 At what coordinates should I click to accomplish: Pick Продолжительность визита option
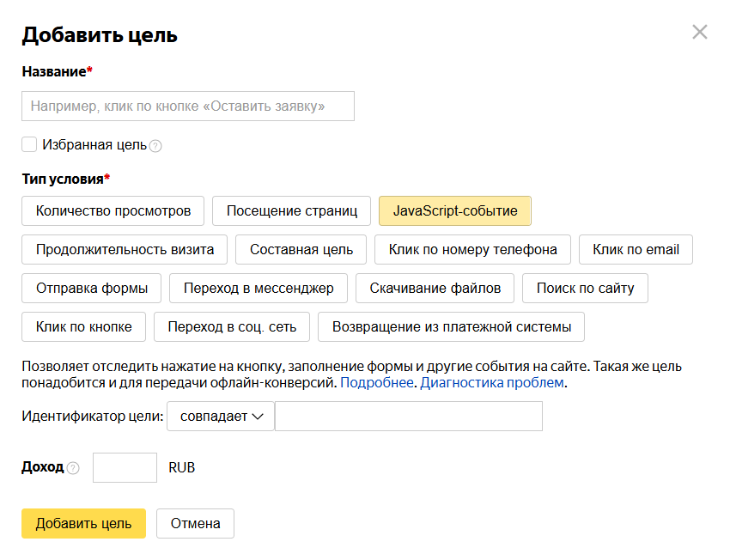[125, 249]
